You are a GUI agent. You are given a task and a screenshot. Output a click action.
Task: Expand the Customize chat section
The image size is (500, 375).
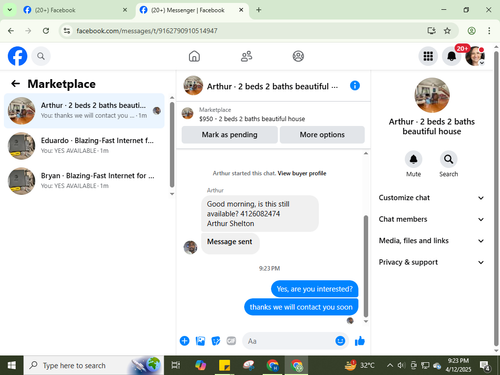(431, 198)
